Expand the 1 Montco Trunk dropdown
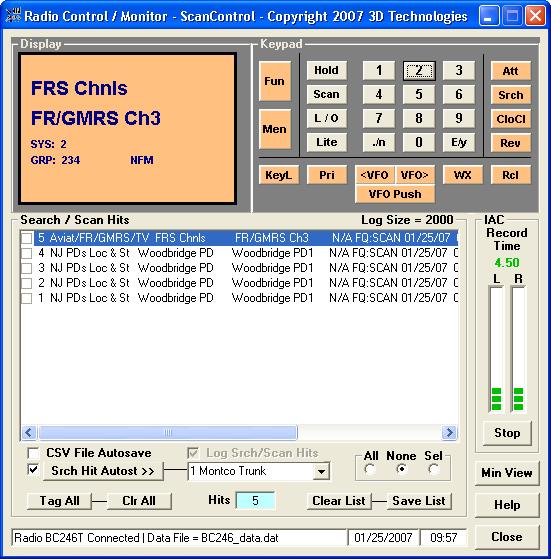Screen dimensions: 551x559 [x=321, y=471]
